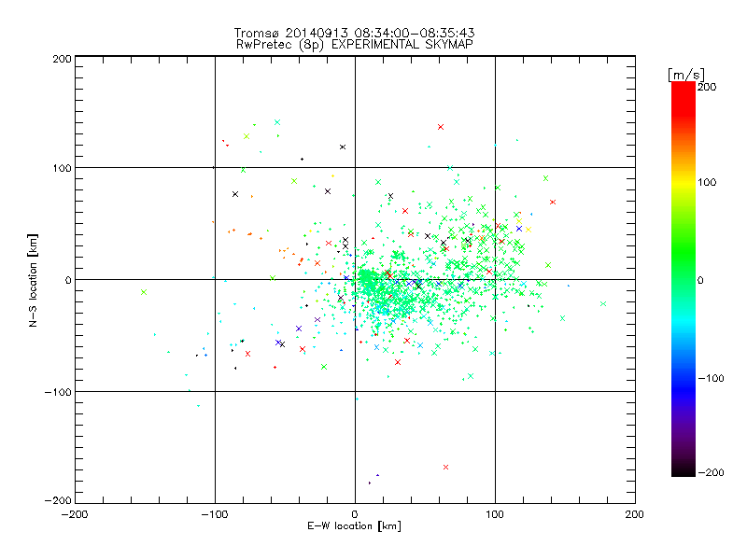The height and width of the screenshot is (560, 747).
Task: Click the y-axis tick label '-100'
Action: coord(58,392)
